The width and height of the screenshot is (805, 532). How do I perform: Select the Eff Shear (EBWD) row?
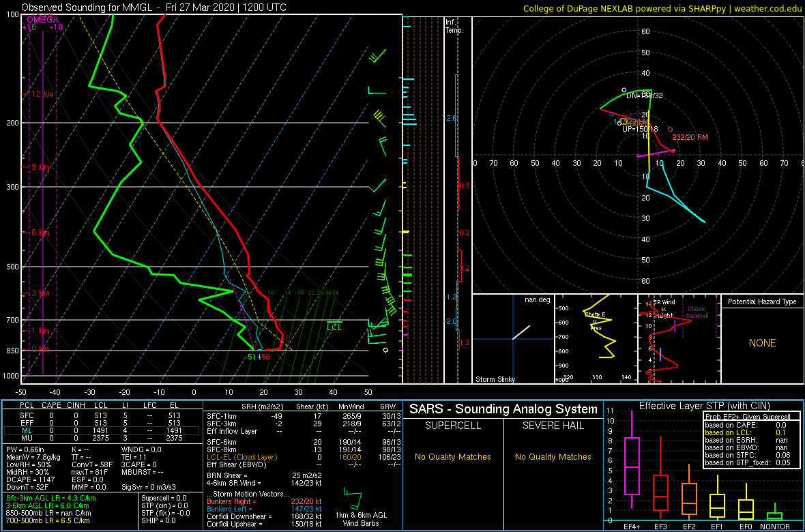(x=304, y=464)
